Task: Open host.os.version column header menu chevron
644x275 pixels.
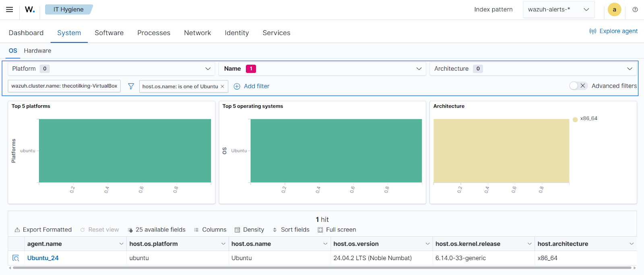Action: point(427,244)
